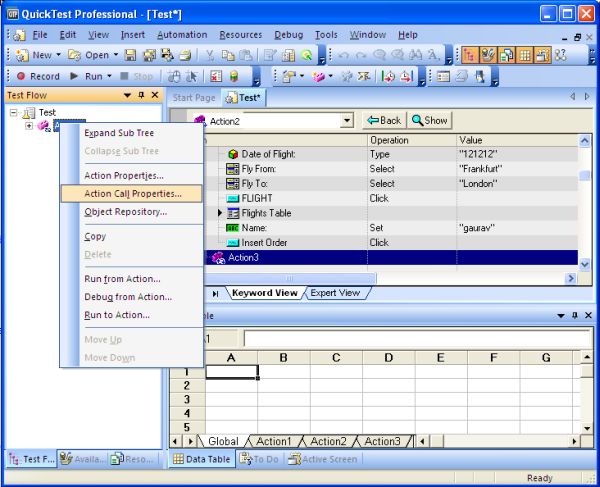Click the Show button
The height and width of the screenshot is (487, 600).
430,121
